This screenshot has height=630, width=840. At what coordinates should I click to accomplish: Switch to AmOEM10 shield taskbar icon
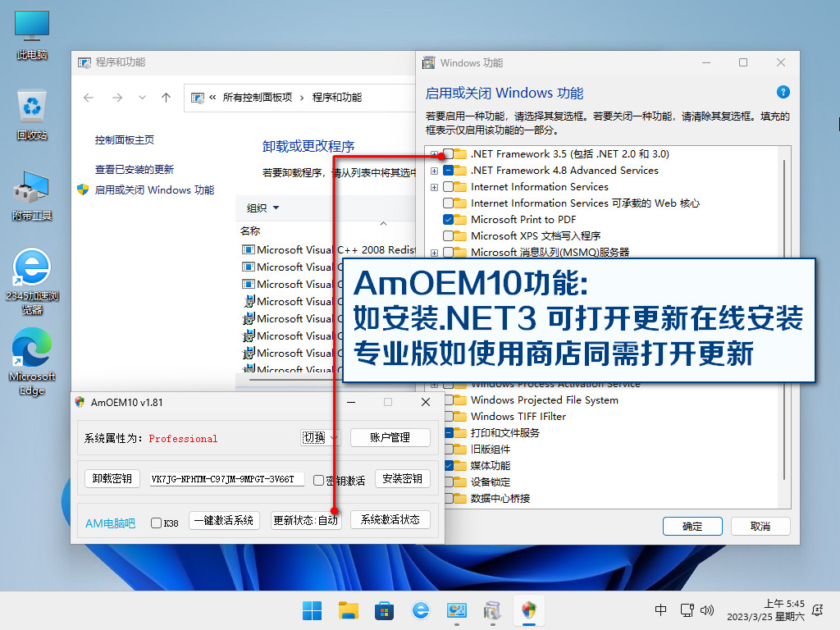pos(529,610)
